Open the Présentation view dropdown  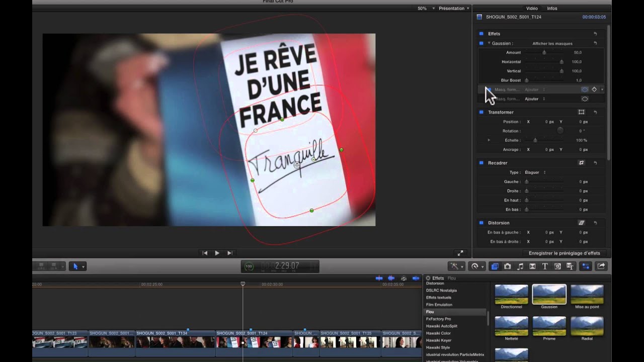(454, 9)
